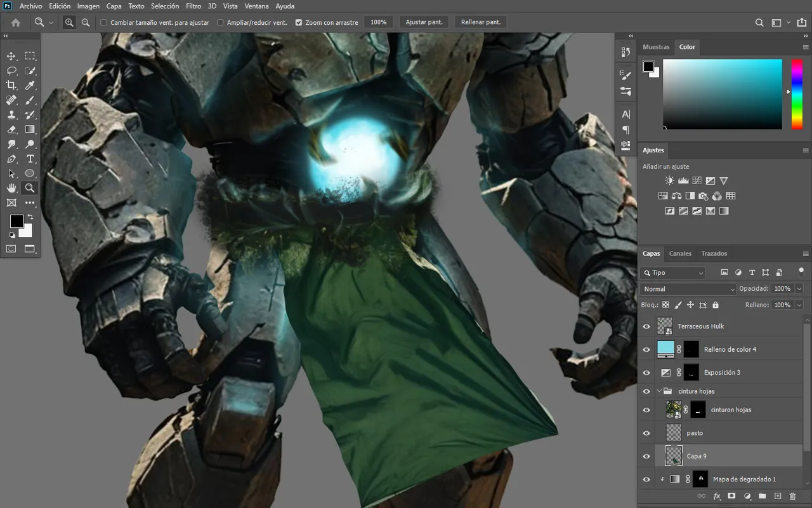Click the 100% zoom button
This screenshot has width=812, height=508.
(379, 22)
